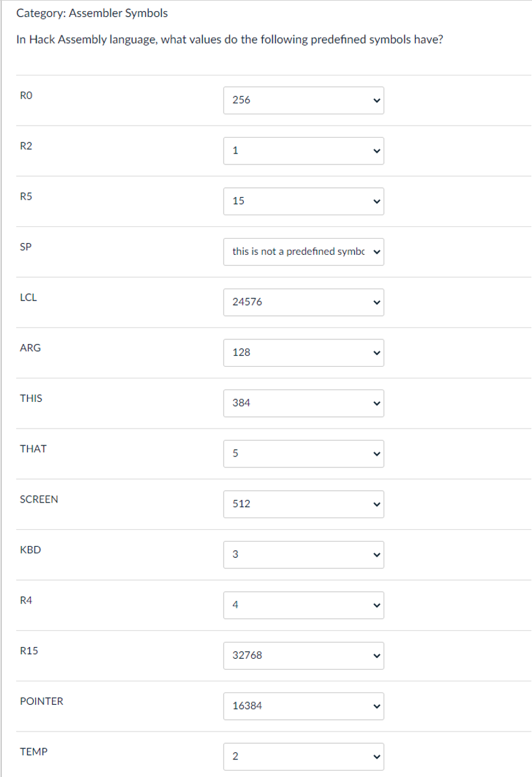Click the SCREEN symbol label
This screenshot has height=777, width=532.
(39, 499)
